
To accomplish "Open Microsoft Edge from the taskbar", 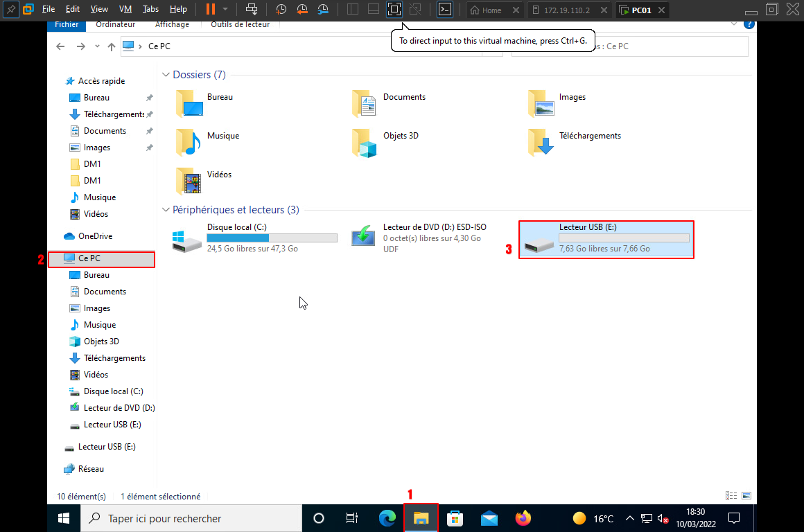I will [x=387, y=518].
